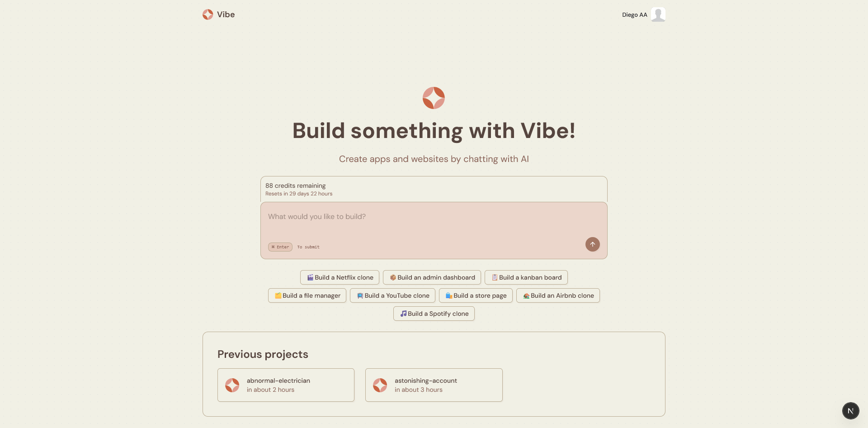Viewport: 868px width, 428px height.
Task: Click the music note Spotify clone icon
Action: click(403, 314)
